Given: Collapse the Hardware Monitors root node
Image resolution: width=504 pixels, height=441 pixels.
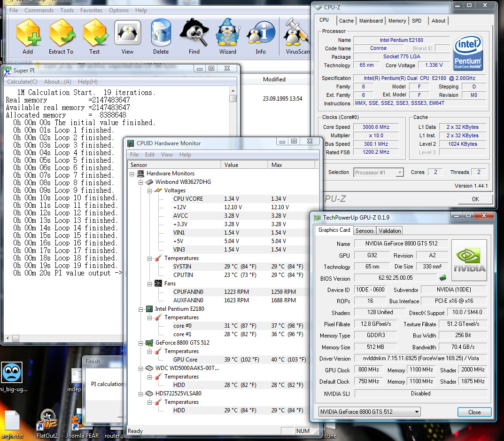Looking at the screenshot, I should coord(132,174).
